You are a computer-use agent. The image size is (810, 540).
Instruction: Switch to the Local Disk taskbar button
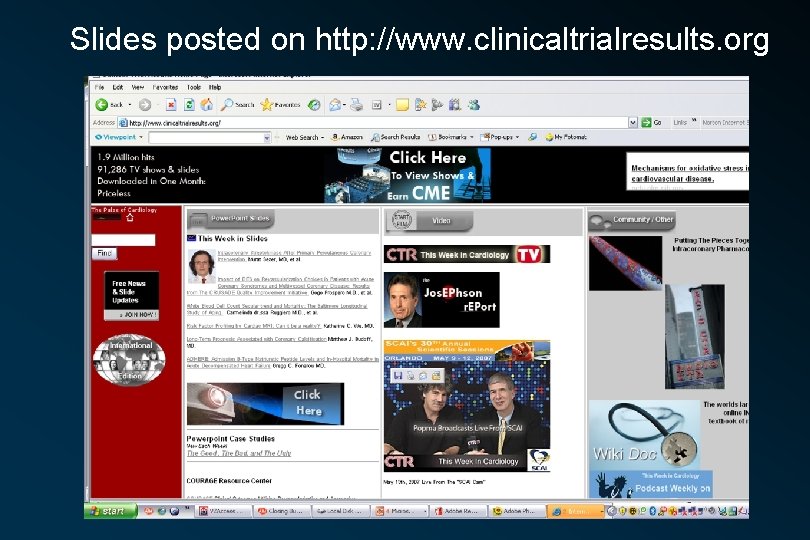(x=339, y=511)
